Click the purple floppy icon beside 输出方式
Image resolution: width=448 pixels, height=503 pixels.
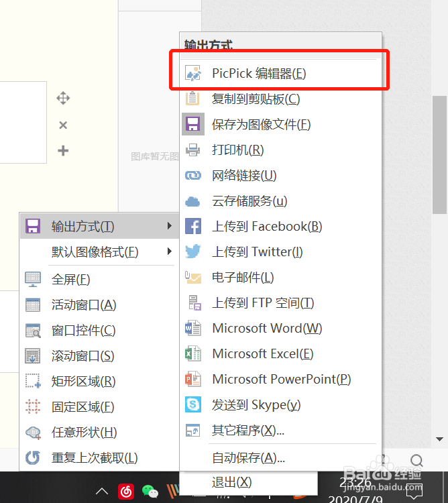pyautogui.click(x=33, y=226)
